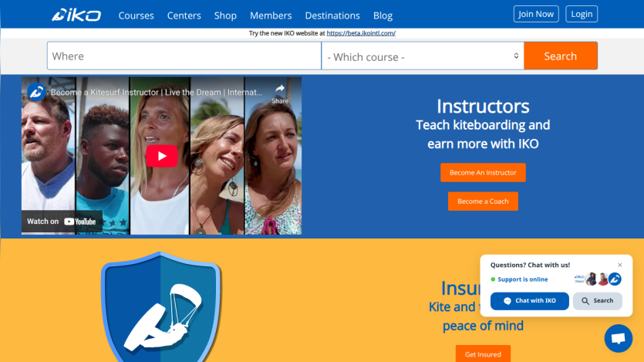Viewport: 644px width, 362px height.
Task: Open video via Watch on YouTube
Action: point(62,222)
